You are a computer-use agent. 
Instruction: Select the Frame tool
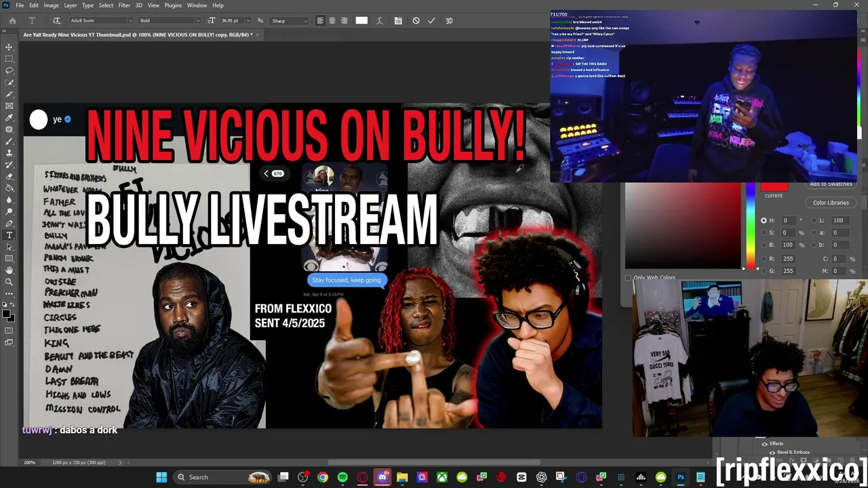[9, 106]
